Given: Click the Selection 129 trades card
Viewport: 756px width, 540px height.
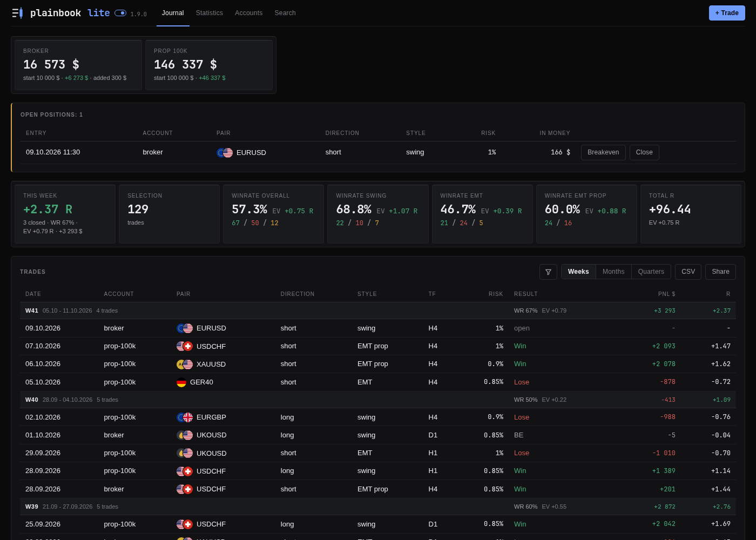Looking at the screenshot, I should [x=169, y=214].
